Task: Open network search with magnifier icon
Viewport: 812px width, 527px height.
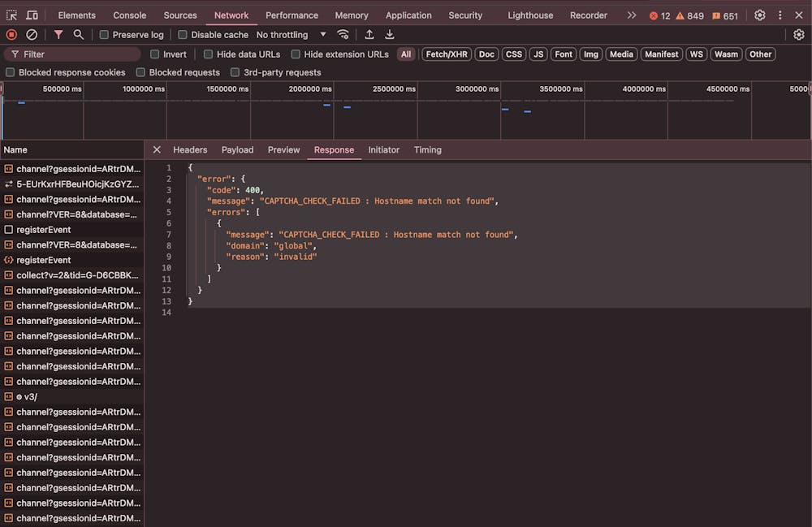Action: (x=79, y=35)
